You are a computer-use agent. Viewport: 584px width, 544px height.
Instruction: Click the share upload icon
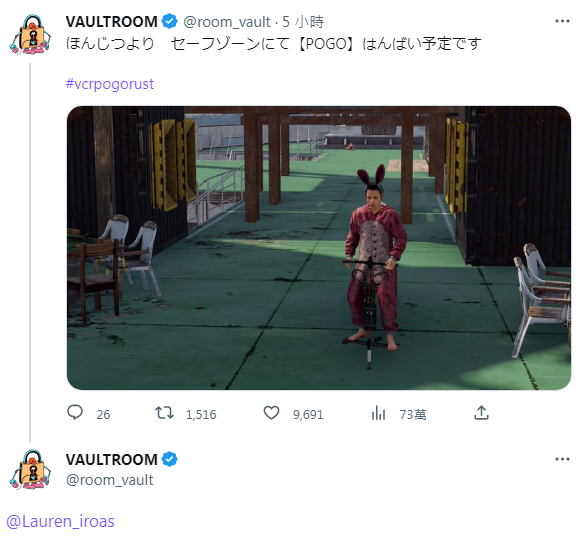pyautogui.click(x=481, y=413)
